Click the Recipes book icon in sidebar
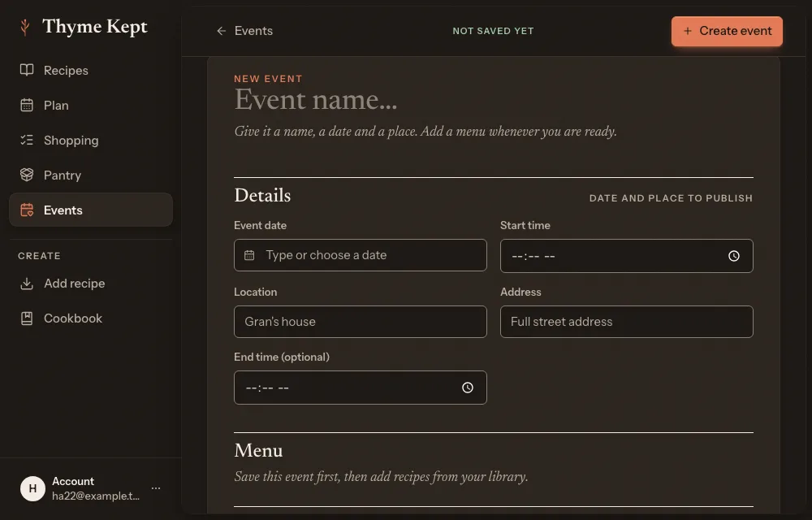 pos(27,70)
